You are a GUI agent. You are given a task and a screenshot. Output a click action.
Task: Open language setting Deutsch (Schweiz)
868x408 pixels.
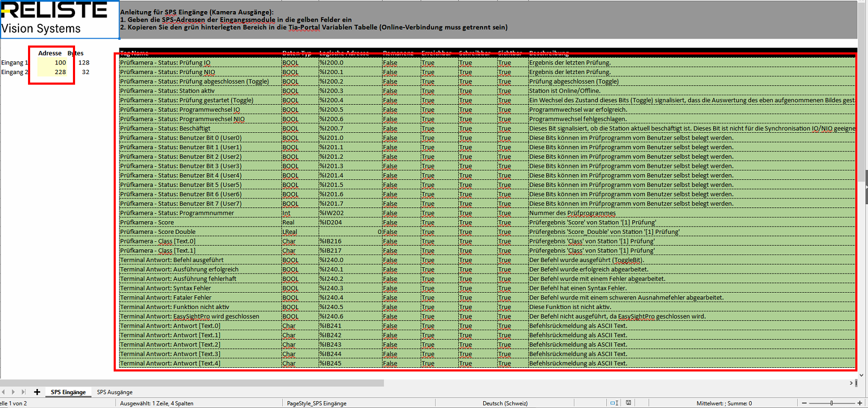(505, 403)
